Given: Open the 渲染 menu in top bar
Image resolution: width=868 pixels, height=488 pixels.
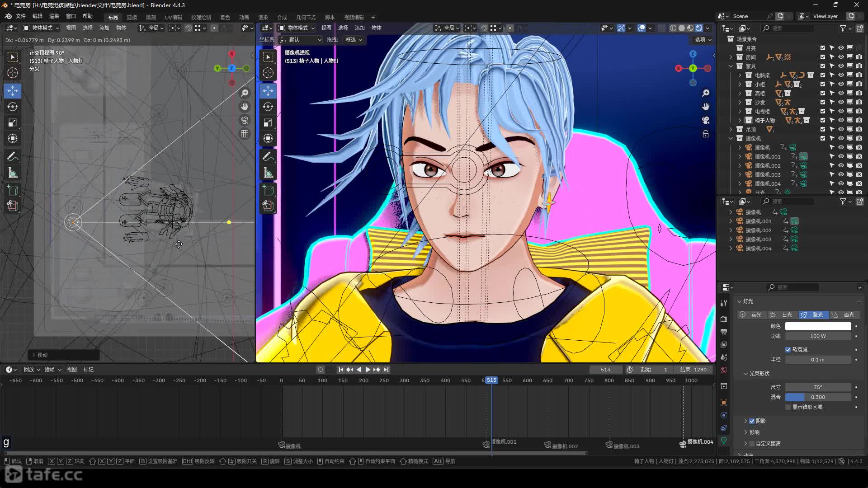Looking at the screenshot, I should pos(54,16).
